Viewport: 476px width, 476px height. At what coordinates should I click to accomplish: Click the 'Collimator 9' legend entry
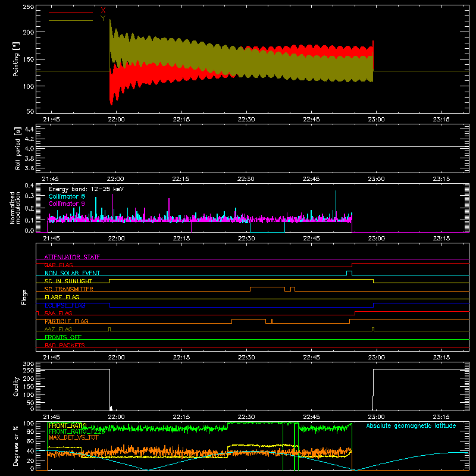(x=67, y=203)
